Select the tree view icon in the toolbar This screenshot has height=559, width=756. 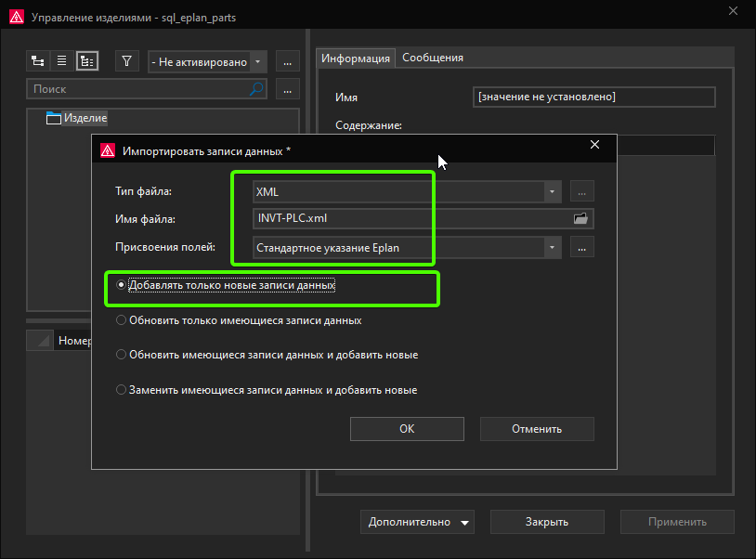38,61
